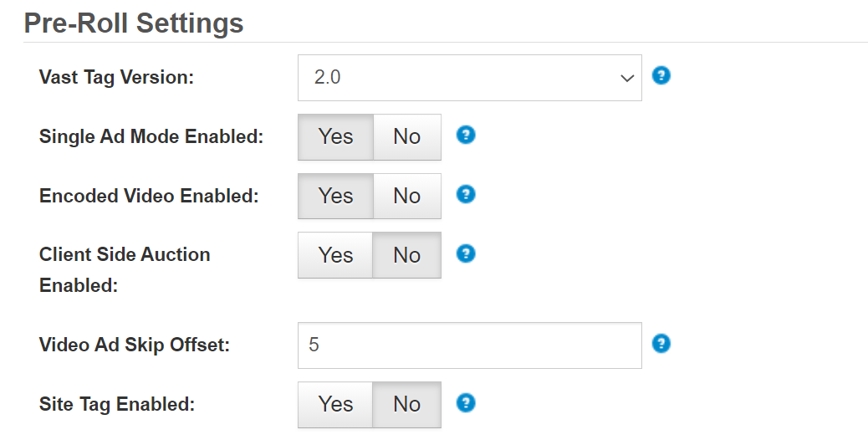Set Single Ad Mode Enabled to No
This screenshot has height=445, width=868.
tap(406, 137)
